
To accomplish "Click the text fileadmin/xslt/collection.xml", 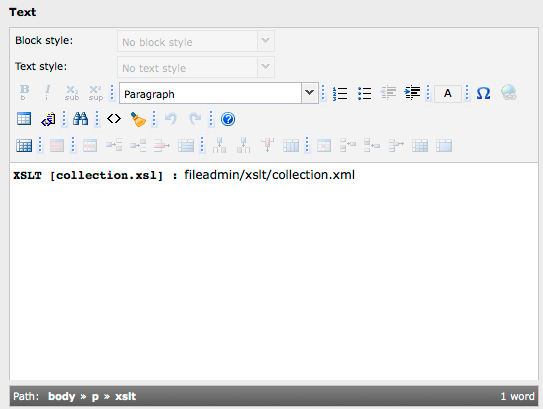I will point(269,175).
